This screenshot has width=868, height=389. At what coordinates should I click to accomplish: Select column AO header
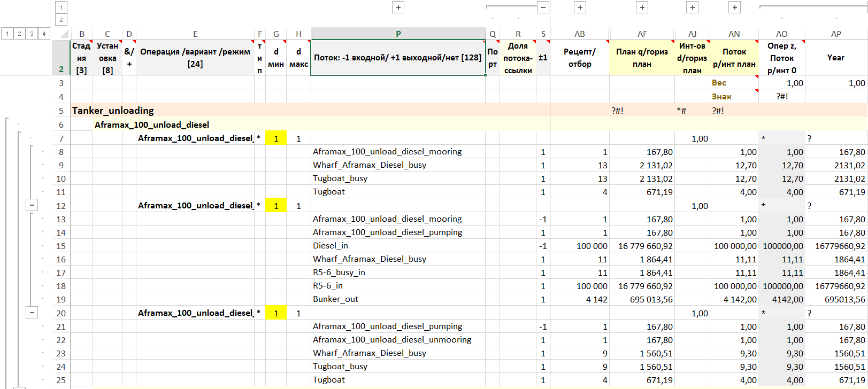[781, 34]
